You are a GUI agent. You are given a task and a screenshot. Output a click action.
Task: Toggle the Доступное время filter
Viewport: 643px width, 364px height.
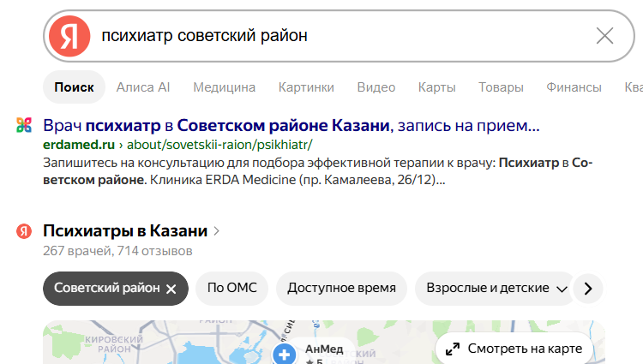[x=341, y=289]
